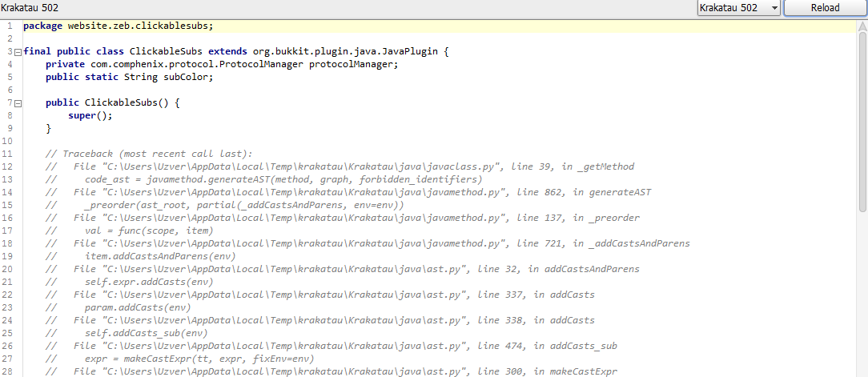
Task: Click the "Krakatau 502" title label
Action: 30,8
